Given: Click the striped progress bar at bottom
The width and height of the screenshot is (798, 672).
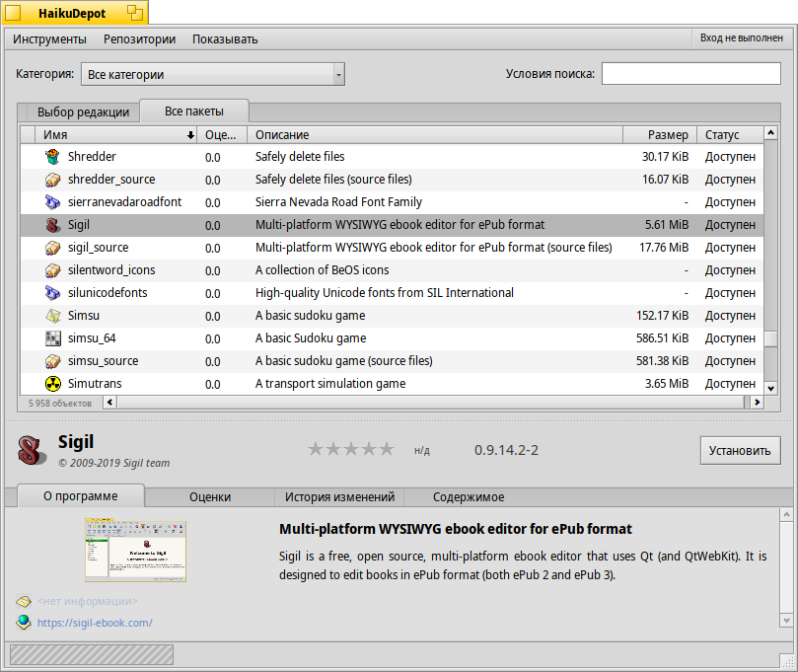Looking at the screenshot, I should pyautogui.click(x=92, y=654).
